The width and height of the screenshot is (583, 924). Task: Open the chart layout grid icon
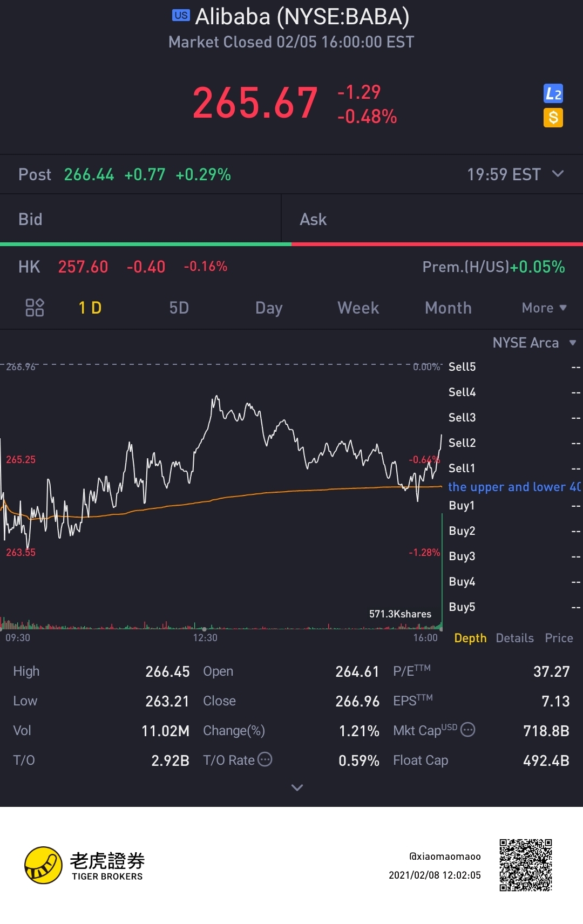pyautogui.click(x=35, y=308)
